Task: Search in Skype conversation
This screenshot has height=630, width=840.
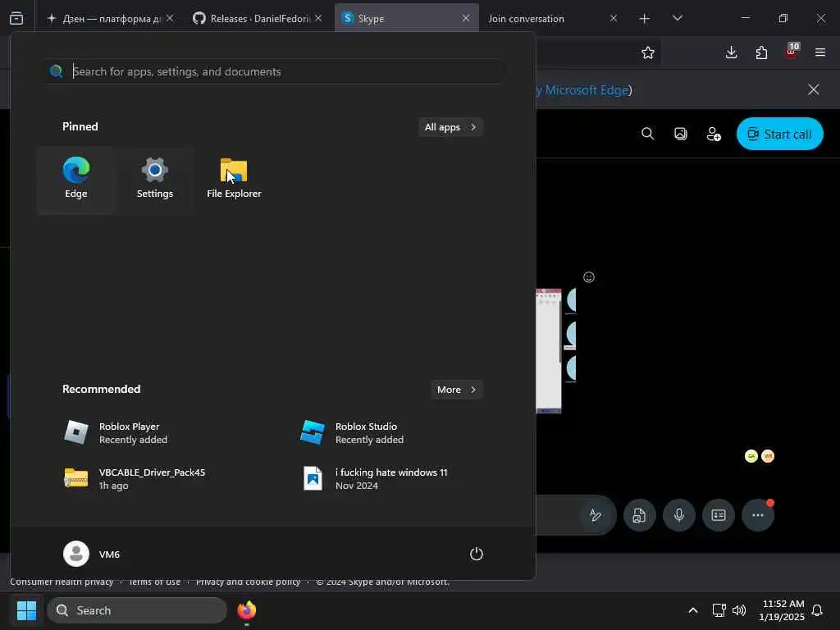Action: pyautogui.click(x=648, y=134)
